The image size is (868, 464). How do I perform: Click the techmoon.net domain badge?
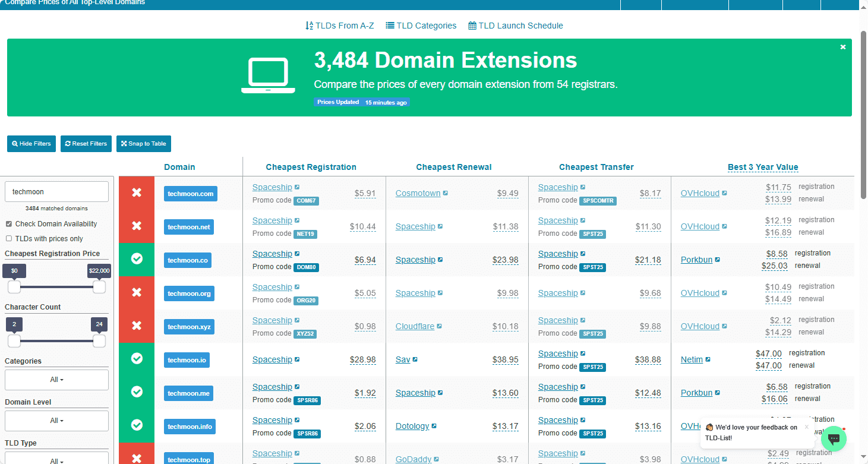point(188,227)
